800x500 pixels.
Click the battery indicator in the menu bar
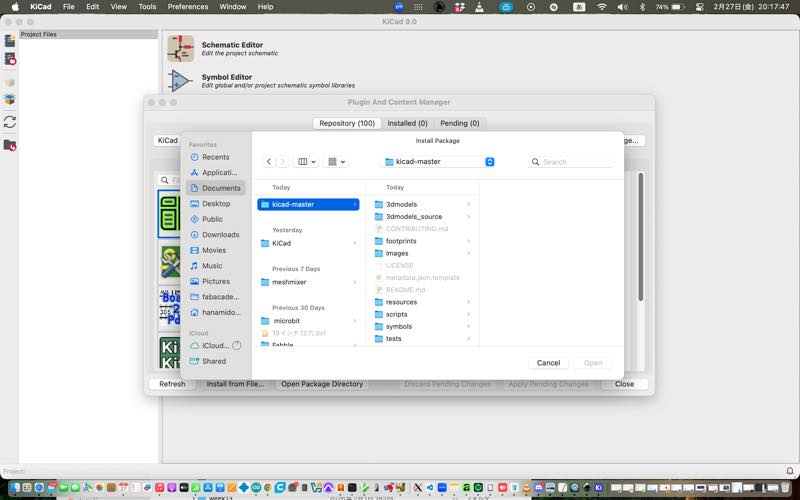coord(670,7)
